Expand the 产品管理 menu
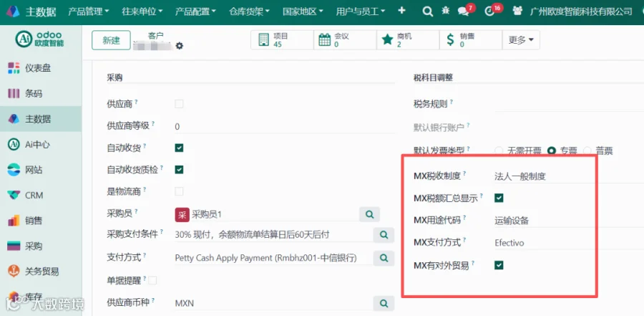644x316 pixels. pos(89,11)
